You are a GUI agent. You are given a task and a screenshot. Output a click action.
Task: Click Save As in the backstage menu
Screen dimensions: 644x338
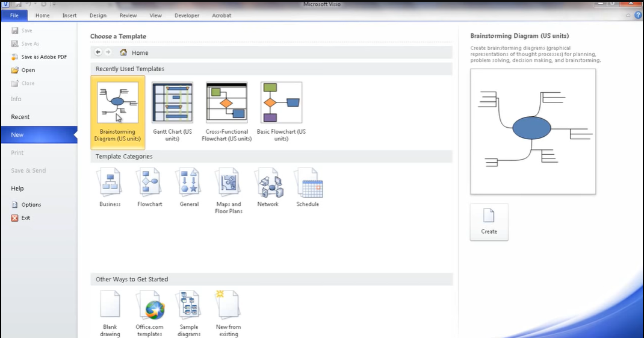click(x=25, y=43)
